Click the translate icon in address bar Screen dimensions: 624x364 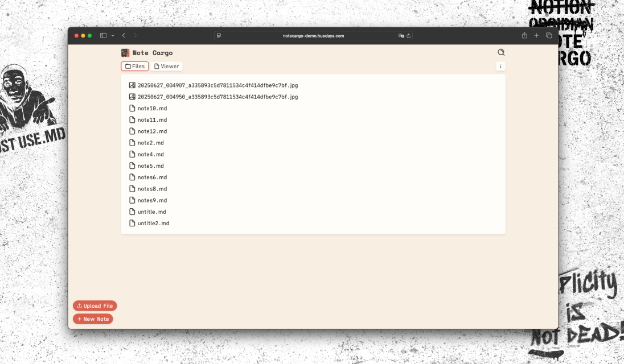click(x=401, y=36)
